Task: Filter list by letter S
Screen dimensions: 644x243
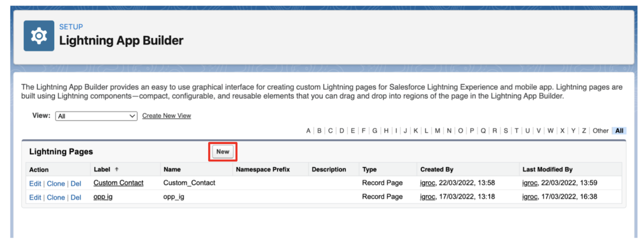Action: (x=506, y=131)
